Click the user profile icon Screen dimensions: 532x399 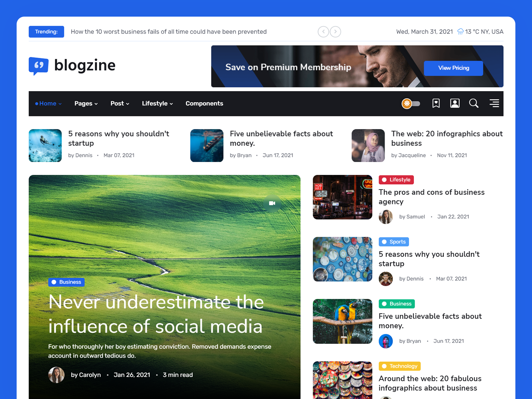(455, 103)
